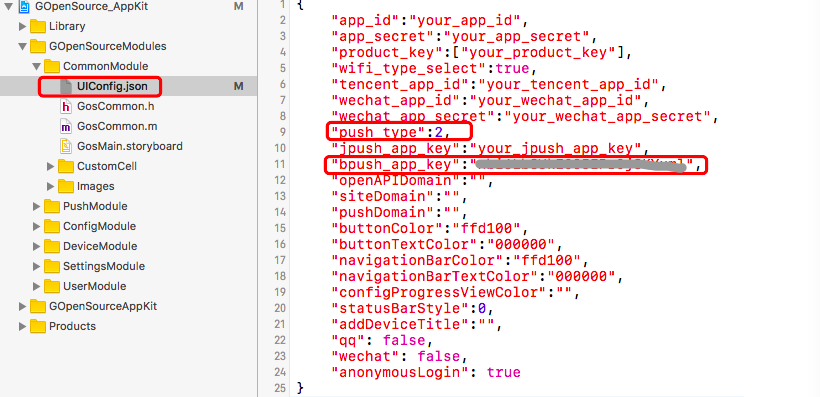Image resolution: width=820 pixels, height=397 pixels.
Task: Select the DeviceModule tree item
Action: click(100, 246)
